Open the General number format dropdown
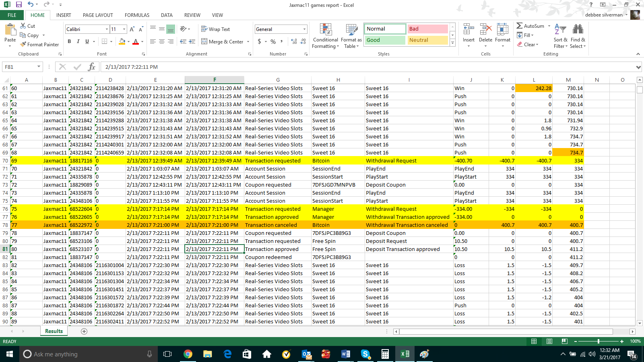The width and height of the screenshot is (644, 362). 304,29
